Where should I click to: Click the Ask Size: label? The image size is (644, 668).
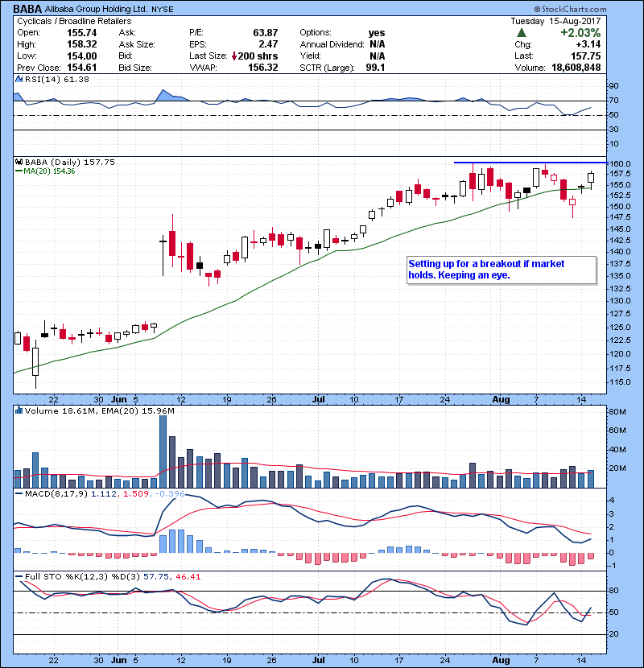[x=137, y=44]
